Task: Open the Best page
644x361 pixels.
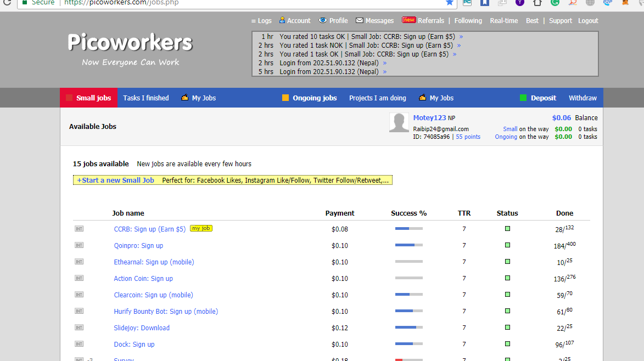Action: click(x=532, y=20)
